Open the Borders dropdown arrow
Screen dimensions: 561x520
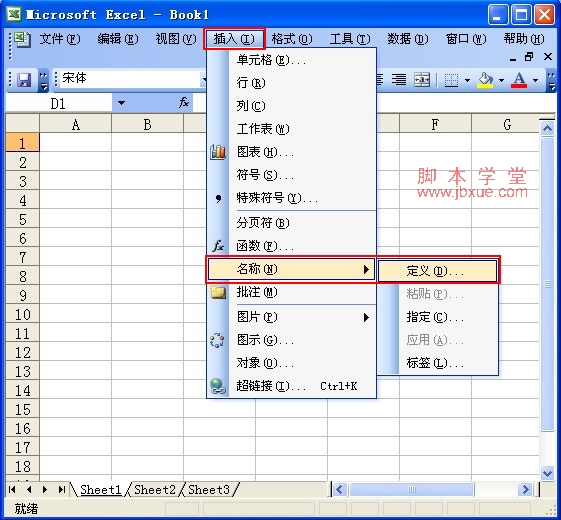pyautogui.click(x=467, y=80)
